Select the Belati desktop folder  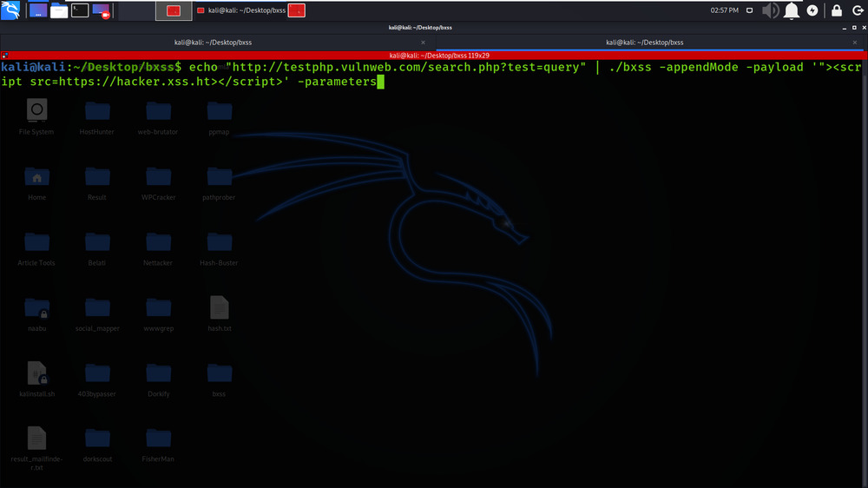point(97,248)
